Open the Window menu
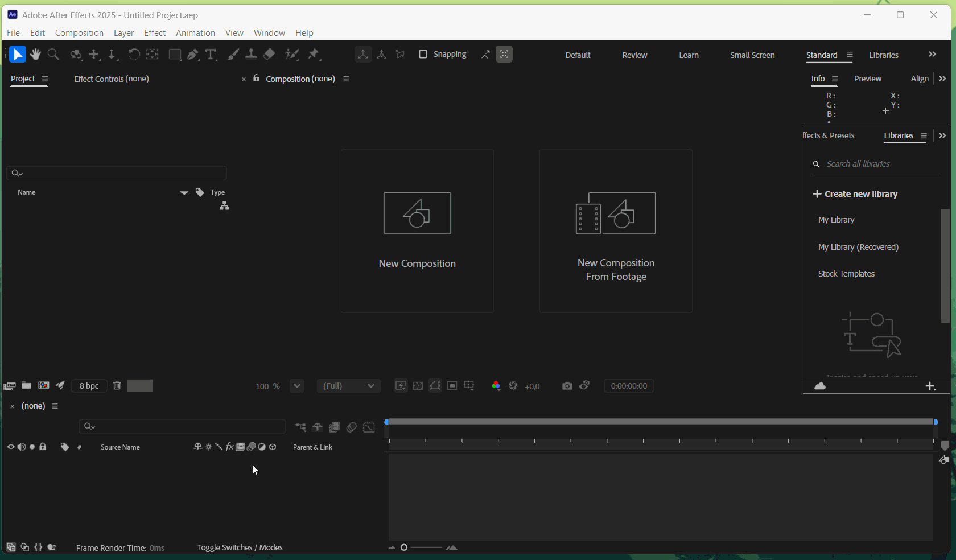Screen dimensions: 956x560 click(x=269, y=33)
